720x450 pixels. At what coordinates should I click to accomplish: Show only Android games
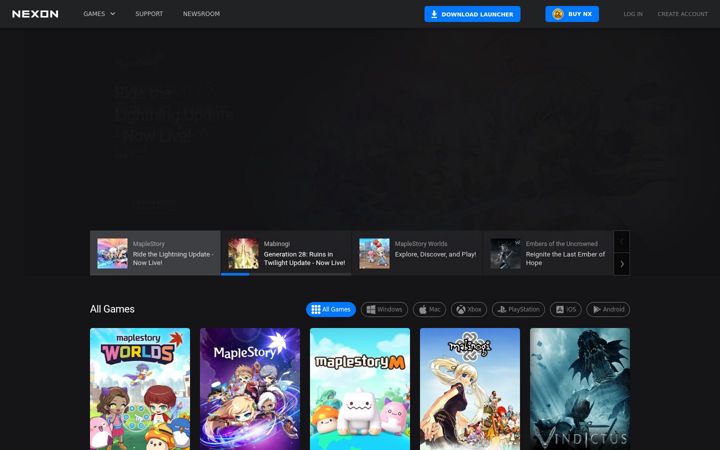[x=608, y=309]
